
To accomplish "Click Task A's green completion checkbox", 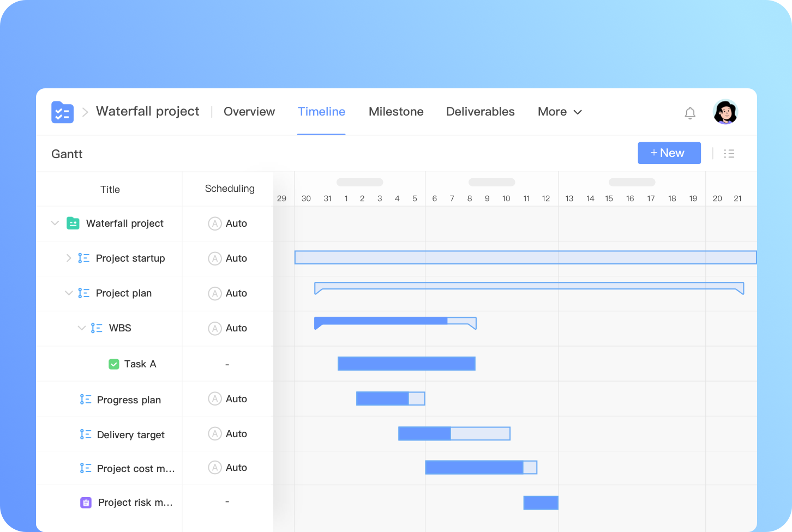I will [114, 364].
